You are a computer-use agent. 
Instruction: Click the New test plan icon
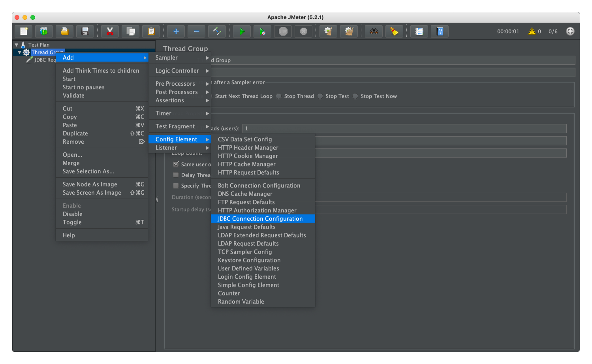[24, 31]
